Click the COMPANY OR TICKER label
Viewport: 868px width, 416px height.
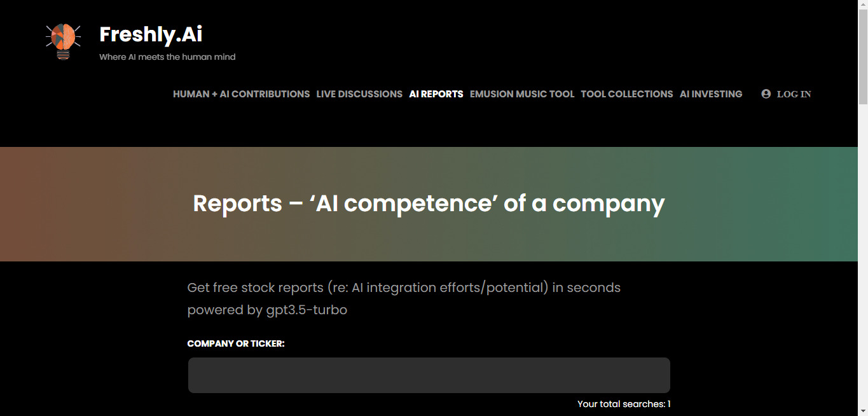236,343
